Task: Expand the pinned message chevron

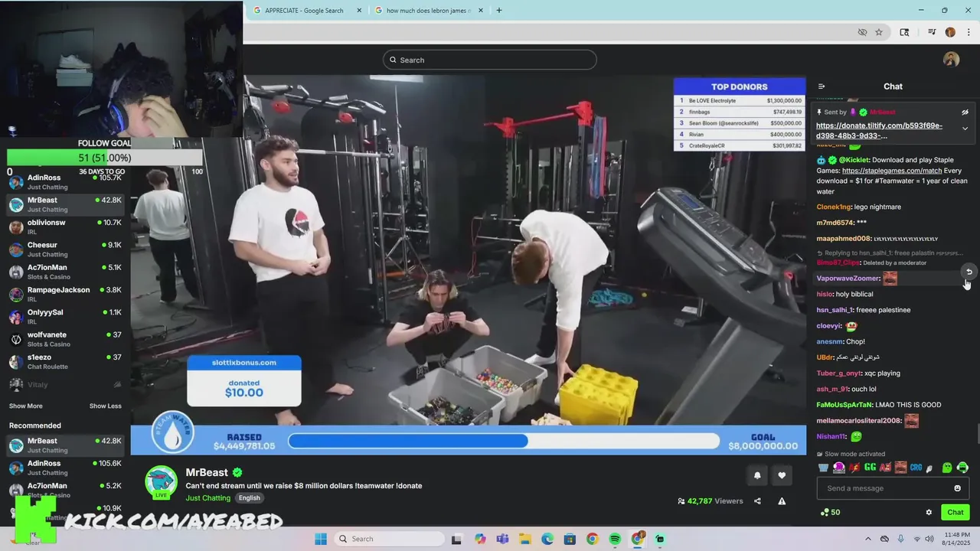Action: coord(965,129)
